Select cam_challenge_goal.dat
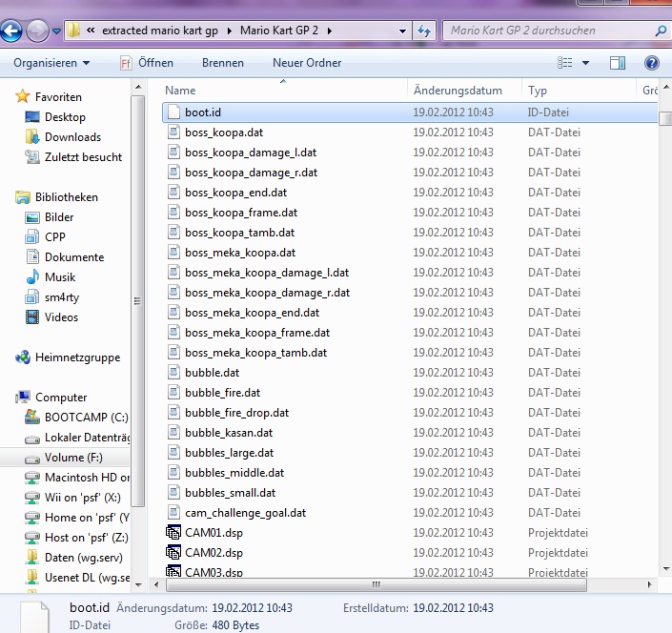The height and width of the screenshot is (633, 672). 246,513
